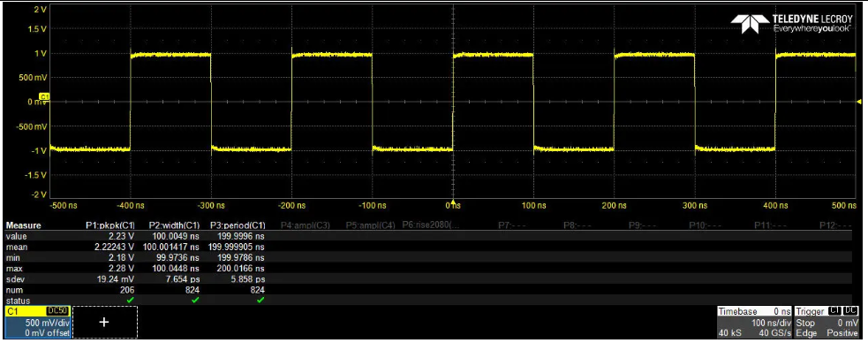Viewport: 868px width, 343px height.
Task: Click the Measure table header label
Action: tap(23, 226)
